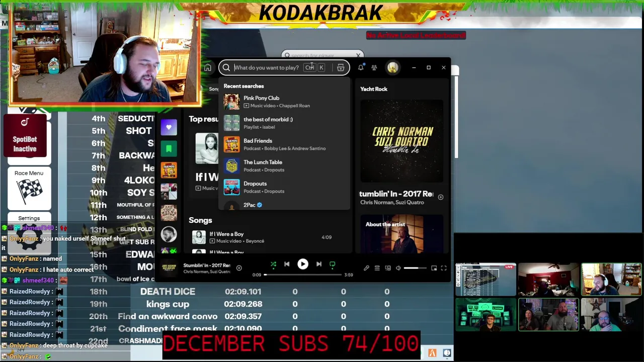Skip to previous track

pyautogui.click(x=287, y=264)
